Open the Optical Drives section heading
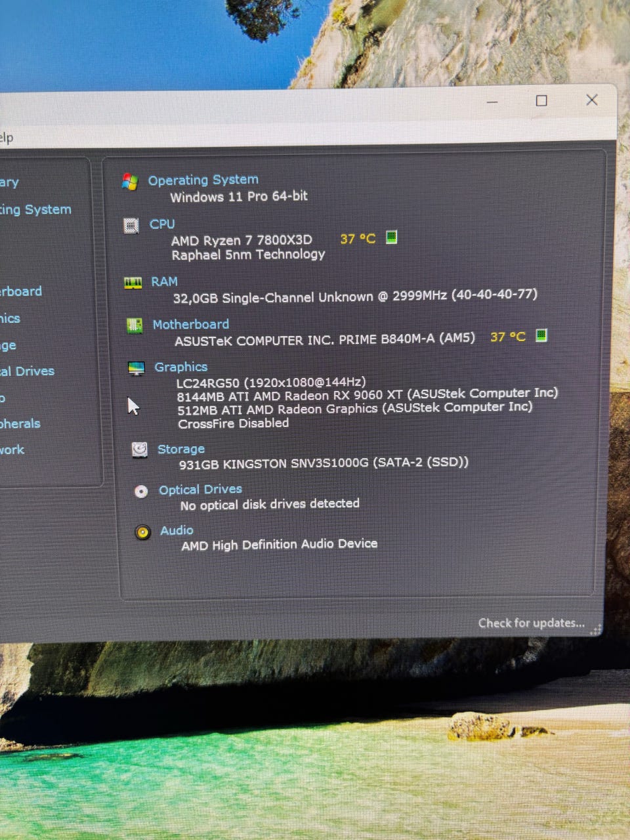This screenshot has width=630, height=840. click(200, 490)
